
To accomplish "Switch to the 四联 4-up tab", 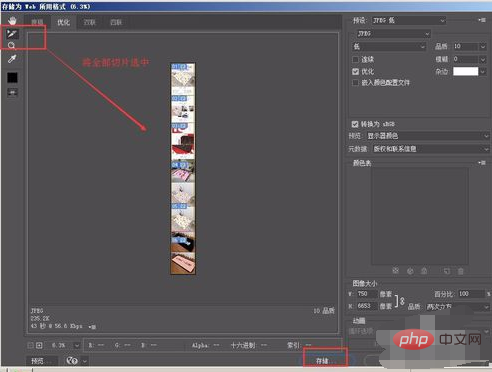I will point(116,22).
